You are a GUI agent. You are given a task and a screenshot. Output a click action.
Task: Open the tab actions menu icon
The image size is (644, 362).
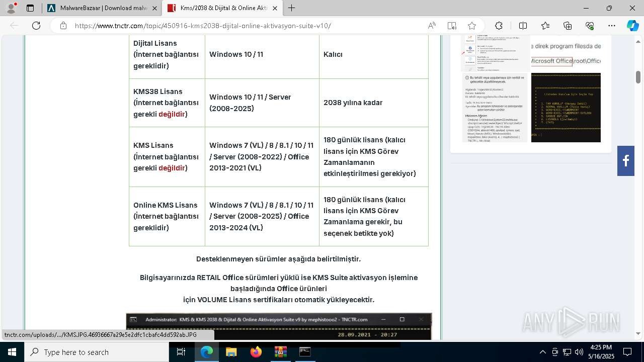30,8
